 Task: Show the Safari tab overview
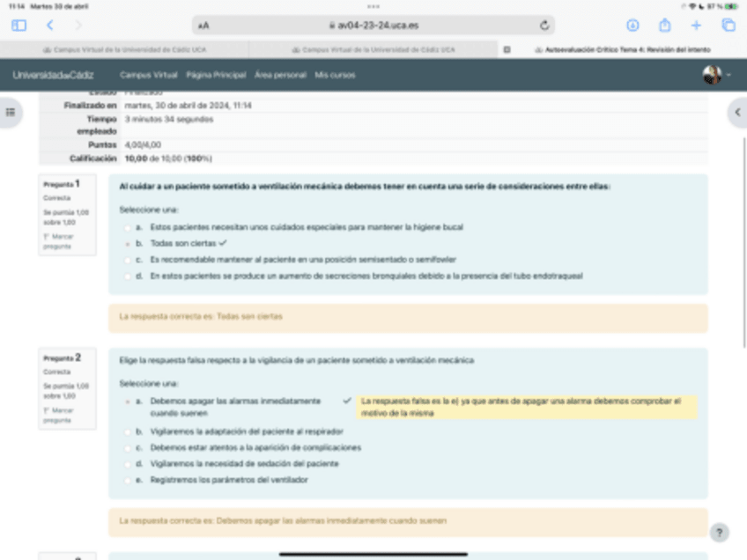[x=729, y=26]
